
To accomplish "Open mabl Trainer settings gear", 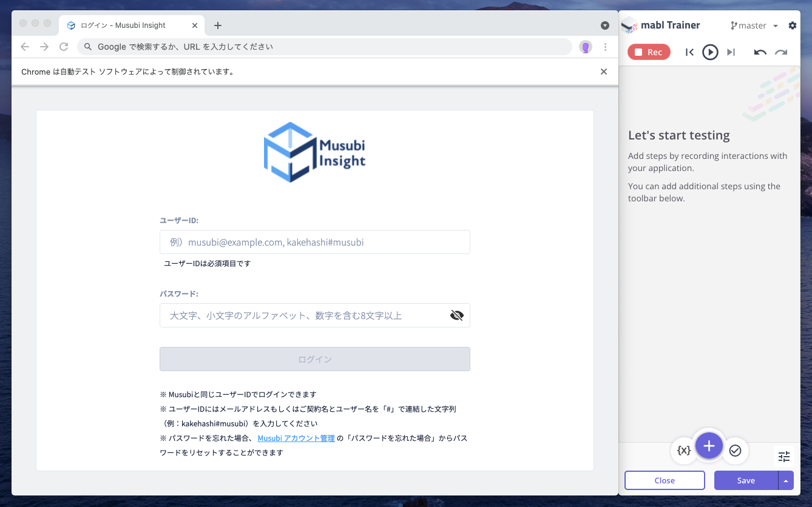I will point(792,25).
